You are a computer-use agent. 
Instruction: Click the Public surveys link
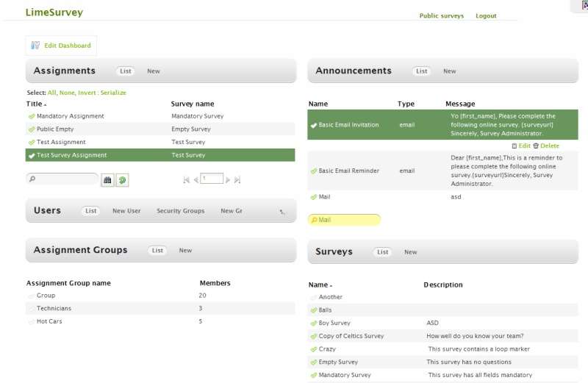click(x=441, y=15)
